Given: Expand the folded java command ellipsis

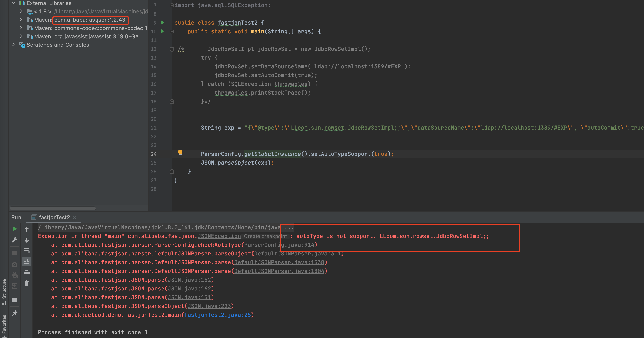Looking at the screenshot, I should (x=289, y=228).
